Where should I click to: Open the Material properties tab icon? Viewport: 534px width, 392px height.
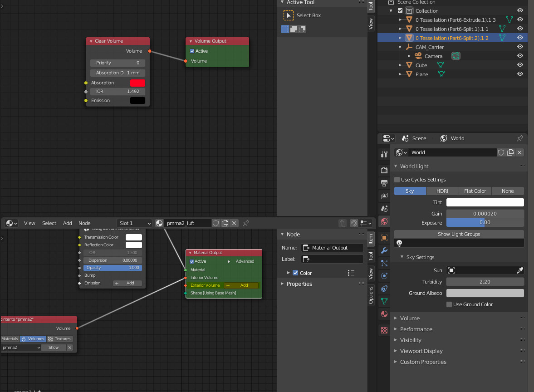384,314
